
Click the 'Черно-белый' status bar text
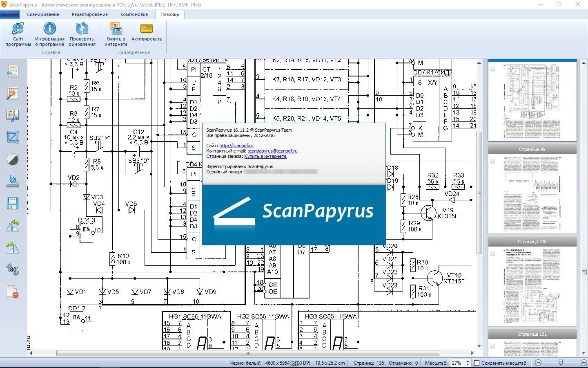point(245,363)
